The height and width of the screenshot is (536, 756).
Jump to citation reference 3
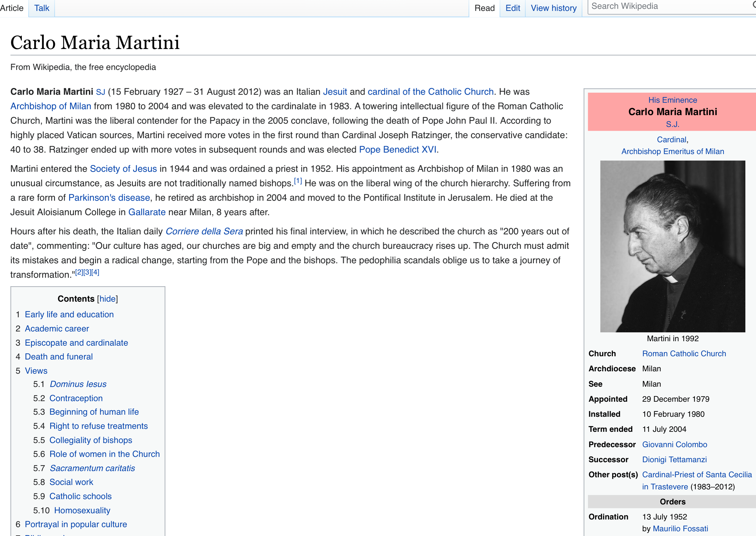(87, 272)
